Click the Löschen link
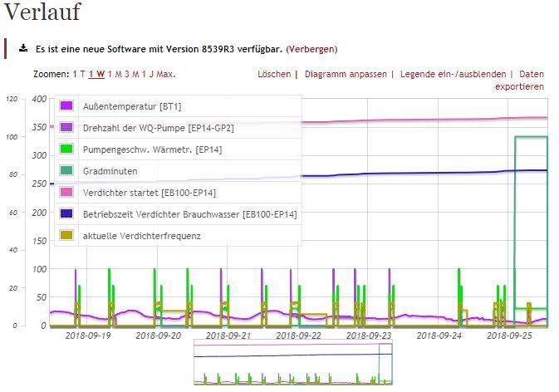Image resolution: width=559 pixels, height=392 pixels. click(274, 74)
